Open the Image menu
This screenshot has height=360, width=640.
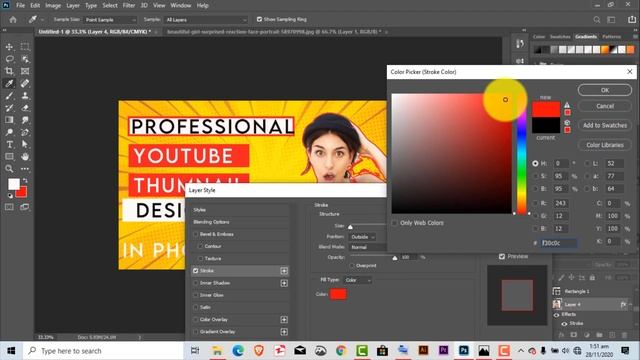(x=53, y=5)
